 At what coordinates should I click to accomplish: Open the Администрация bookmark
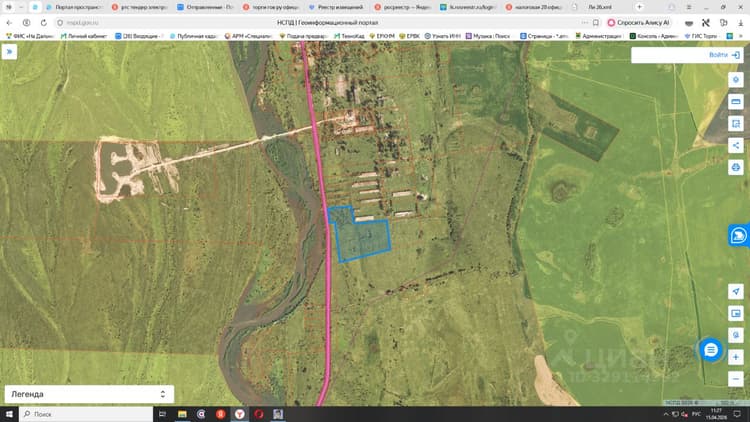click(598, 36)
